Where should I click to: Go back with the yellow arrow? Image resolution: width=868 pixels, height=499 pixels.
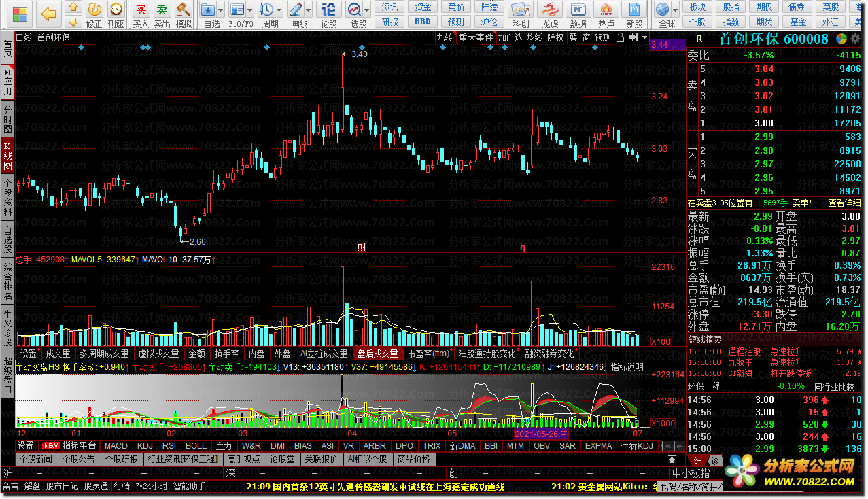pos(48,14)
